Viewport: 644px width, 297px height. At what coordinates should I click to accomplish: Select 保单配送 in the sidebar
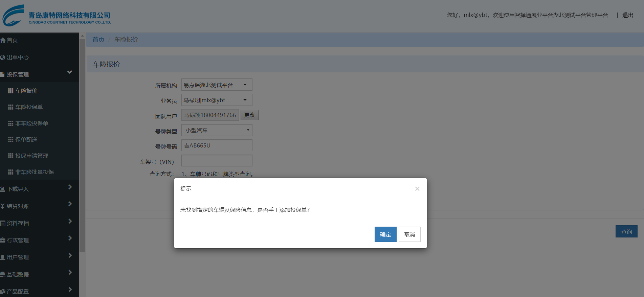coord(26,140)
